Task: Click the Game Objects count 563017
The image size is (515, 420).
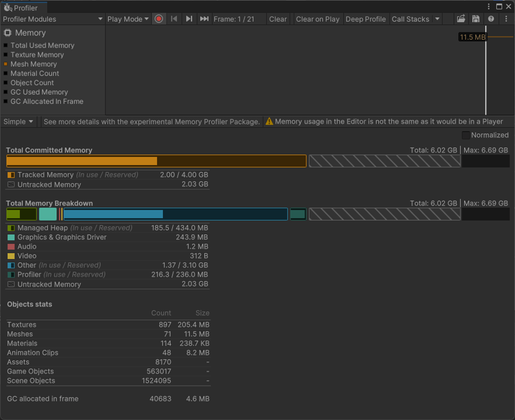Action: (159, 371)
